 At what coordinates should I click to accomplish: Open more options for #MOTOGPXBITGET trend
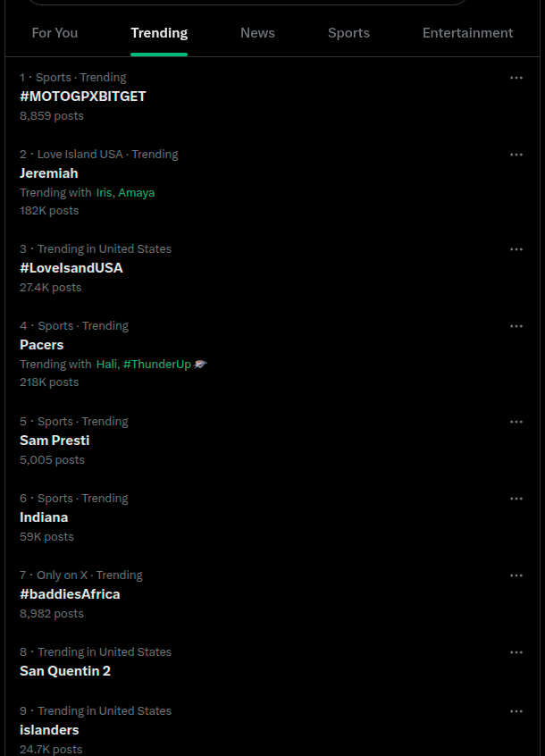click(516, 78)
